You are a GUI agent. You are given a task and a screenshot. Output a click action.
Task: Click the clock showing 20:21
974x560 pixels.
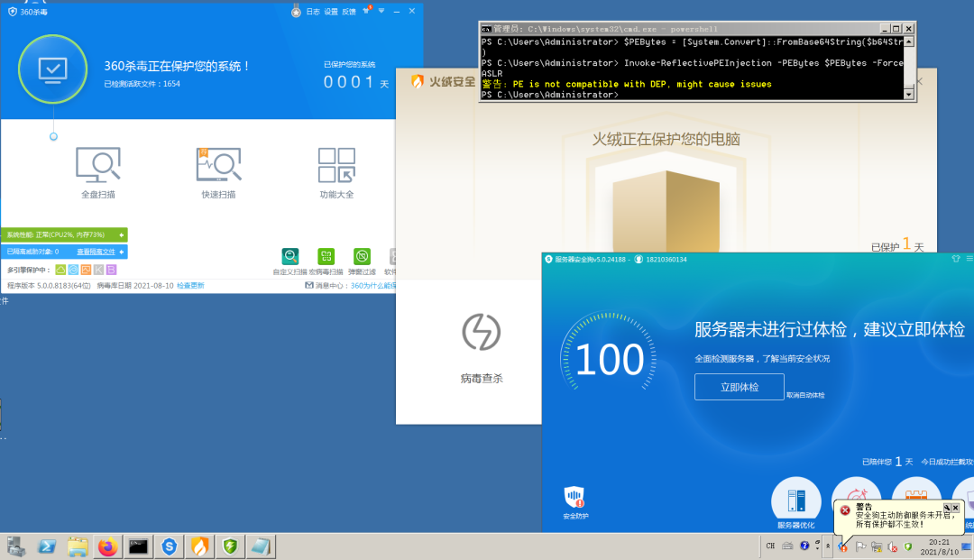pos(939,547)
